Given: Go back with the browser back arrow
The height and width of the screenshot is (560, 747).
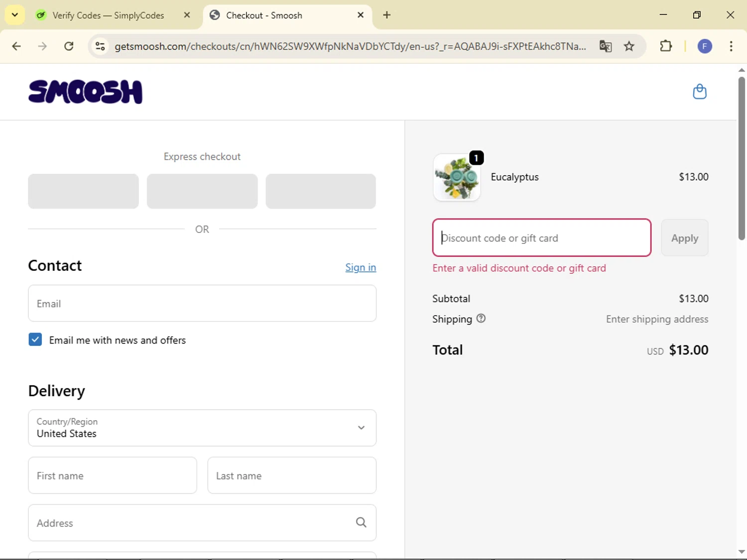Looking at the screenshot, I should pyautogui.click(x=16, y=46).
